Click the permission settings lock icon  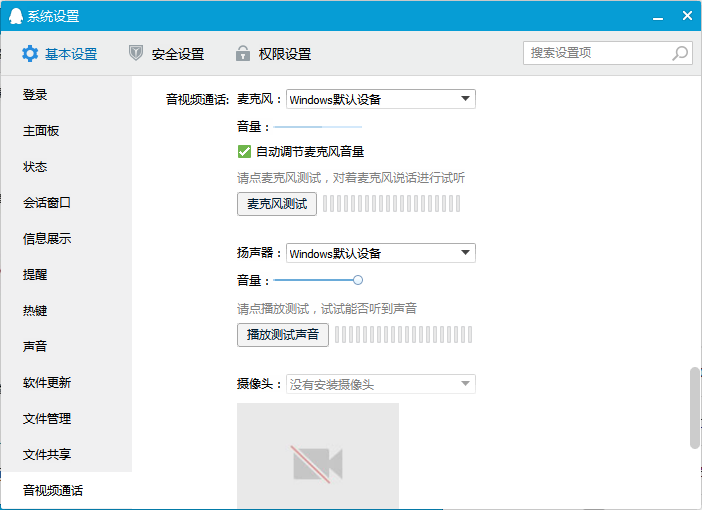pyautogui.click(x=242, y=54)
